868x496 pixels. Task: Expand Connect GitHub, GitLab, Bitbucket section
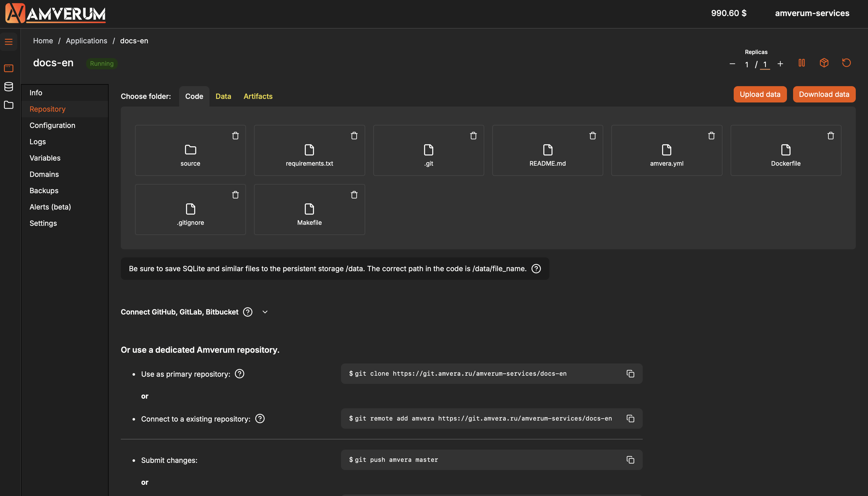point(265,312)
